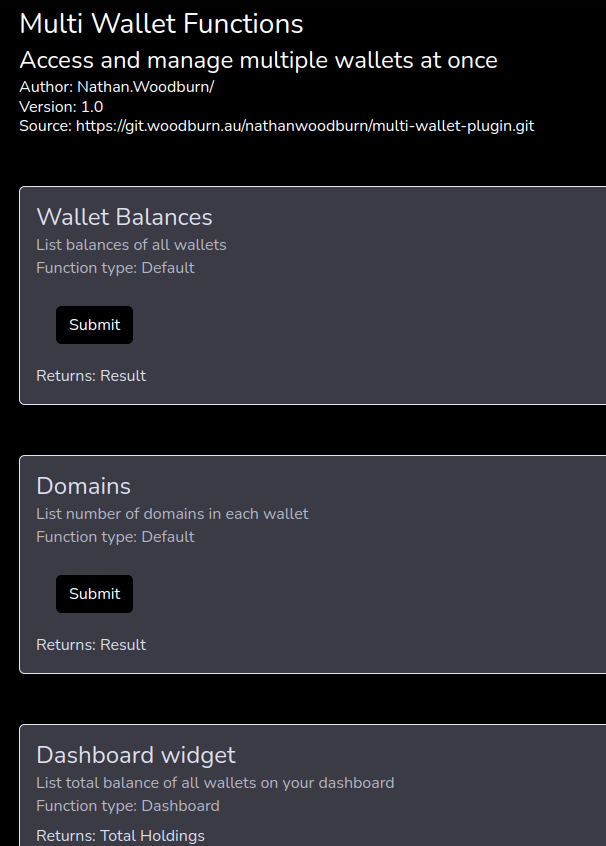The image size is (606, 846).
Task: Click empty area beside Wallet Balances Submit button
Action: [350, 325]
